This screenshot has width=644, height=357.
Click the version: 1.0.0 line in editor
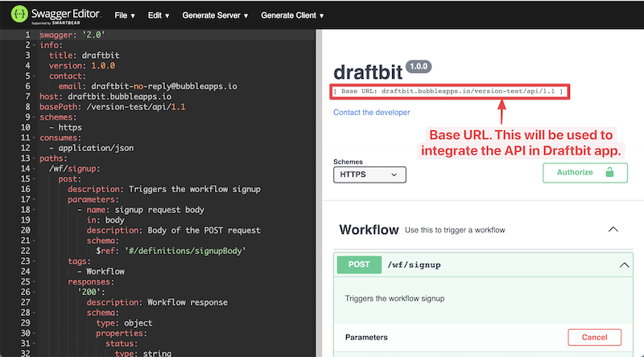point(82,66)
